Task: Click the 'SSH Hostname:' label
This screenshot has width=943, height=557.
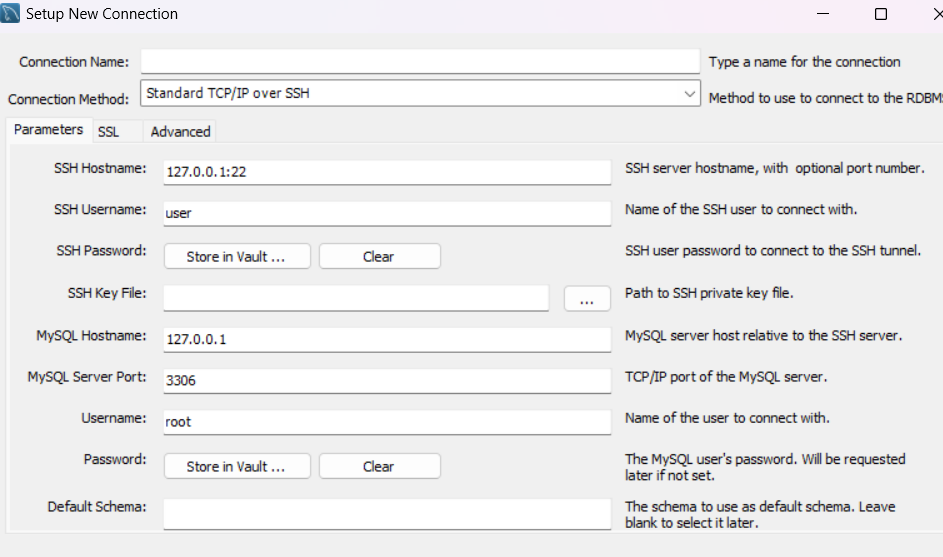Action: (100, 168)
